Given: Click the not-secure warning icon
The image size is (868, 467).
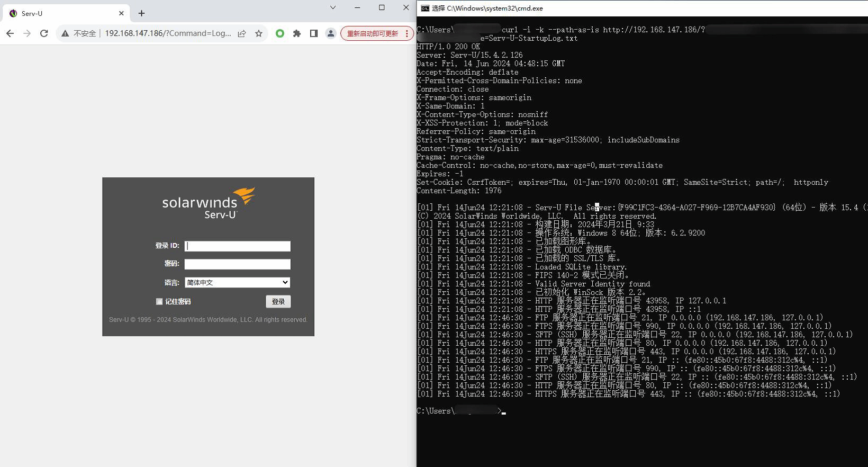Looking at the screenshot, I should (x=65, y=33).
